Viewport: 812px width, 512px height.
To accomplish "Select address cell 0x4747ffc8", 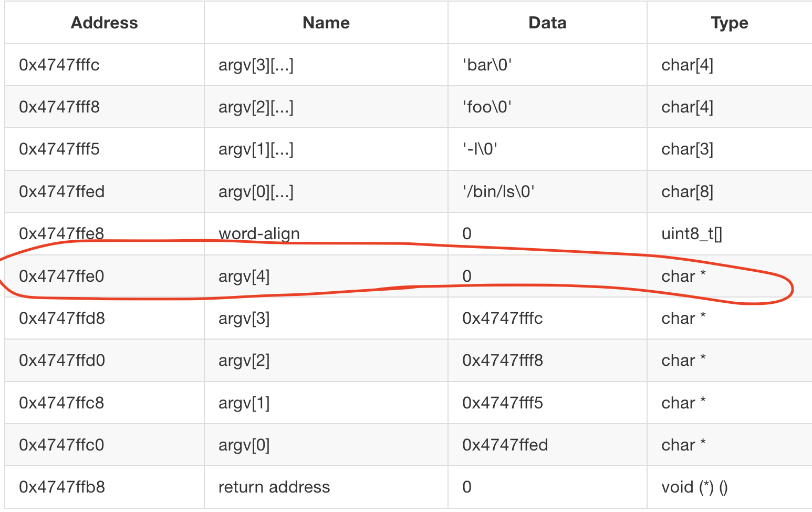I will tap(105, 403).
